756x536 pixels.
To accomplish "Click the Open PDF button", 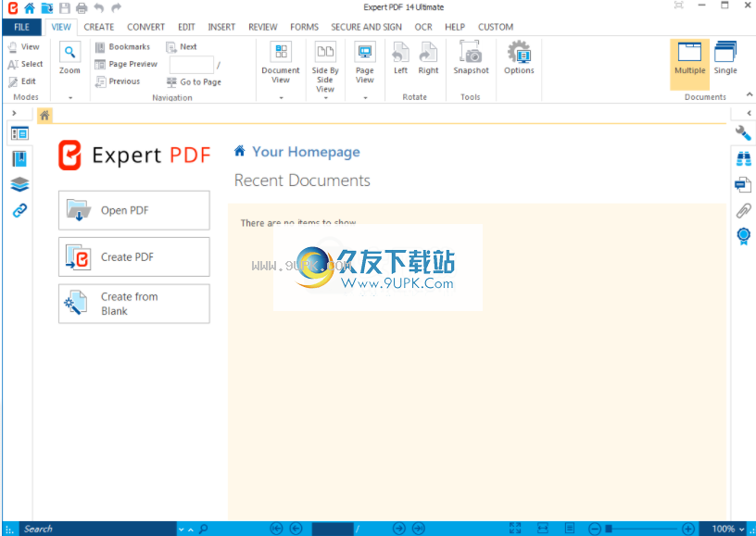I will tap(134, 210).
